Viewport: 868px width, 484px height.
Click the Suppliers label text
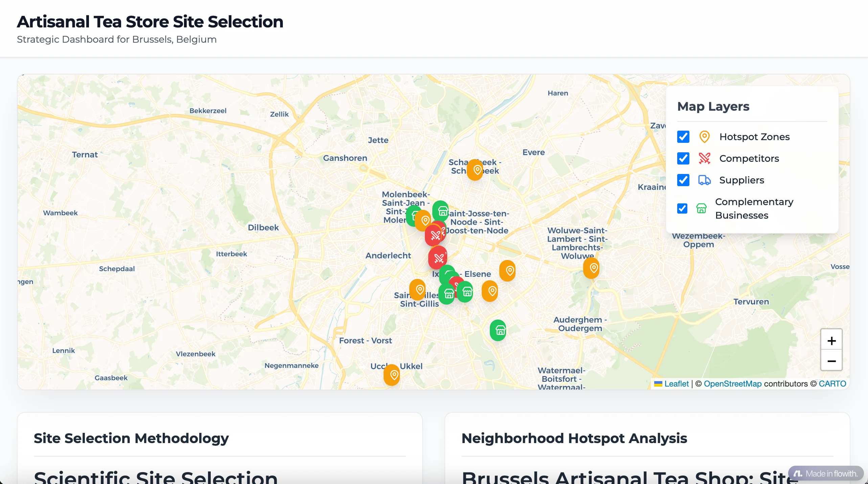(x=741, y=180)
